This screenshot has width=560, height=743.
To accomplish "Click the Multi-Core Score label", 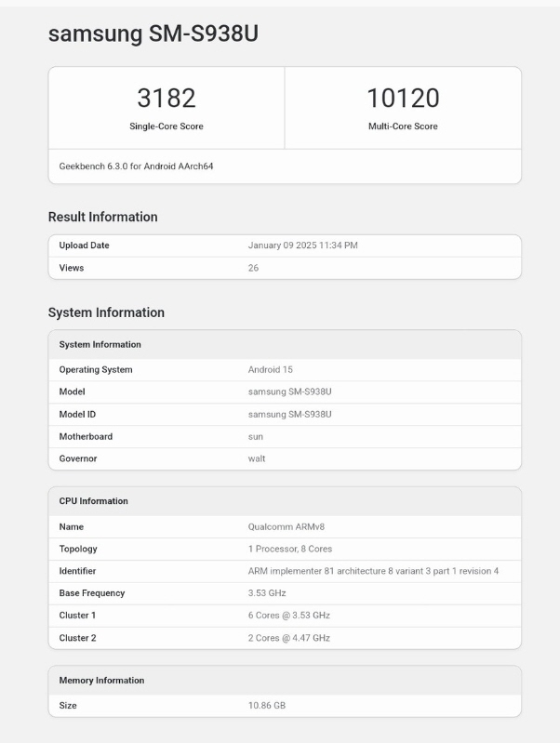I will click(x=403, y=126).
